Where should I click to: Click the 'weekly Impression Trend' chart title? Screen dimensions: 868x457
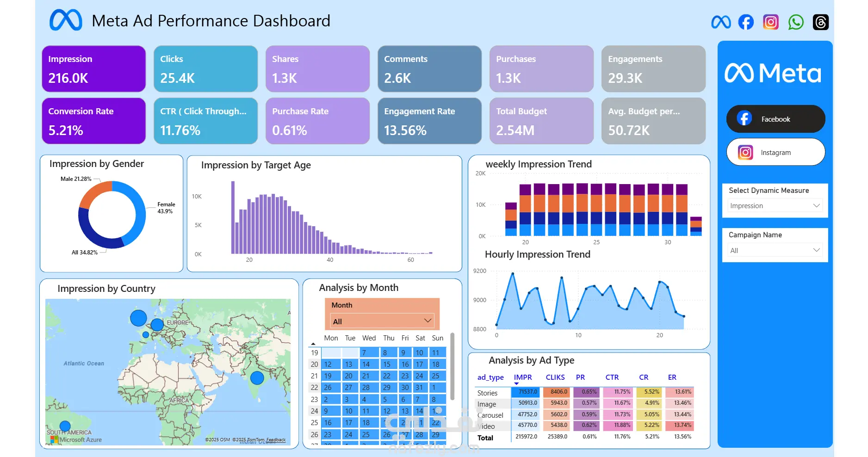tap(539, 164)
